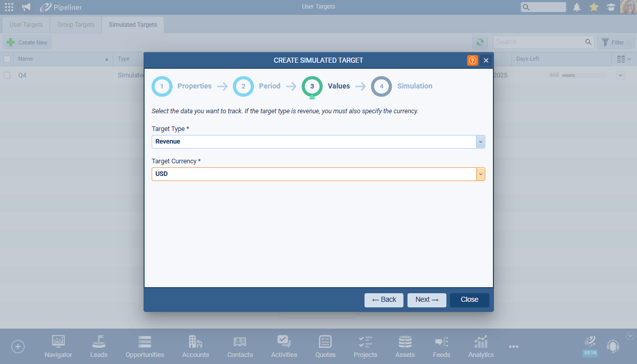Expand the Target Currency dropdown
637x364 pixels.
(480, 174)
